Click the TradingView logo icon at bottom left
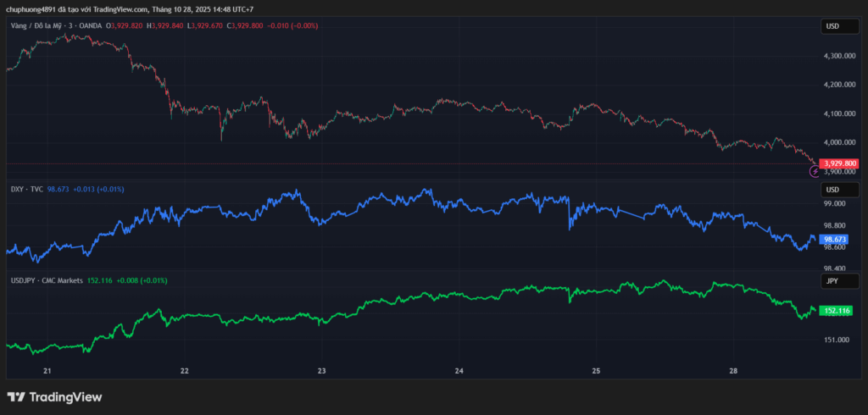The image size is (868, 415). [15, 396]
